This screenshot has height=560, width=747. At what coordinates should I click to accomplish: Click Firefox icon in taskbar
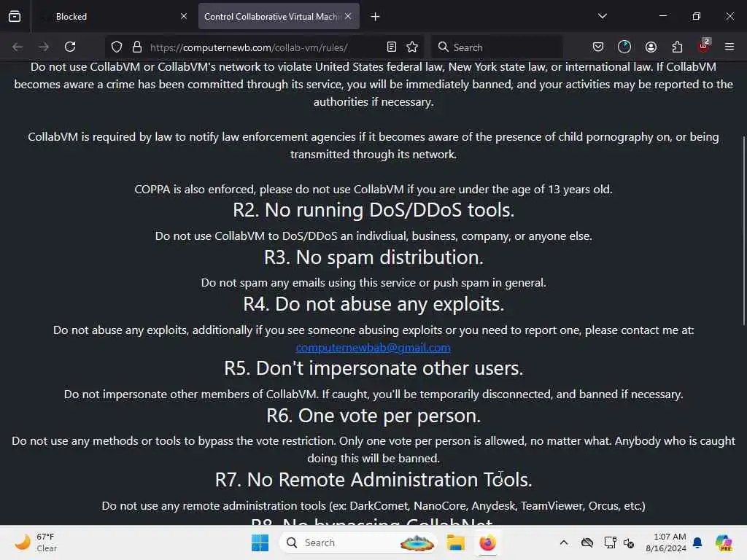coord(487,542)
